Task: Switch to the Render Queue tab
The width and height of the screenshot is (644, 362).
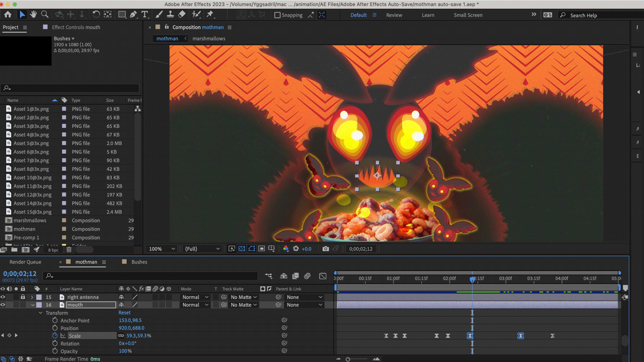Action: 25,262
